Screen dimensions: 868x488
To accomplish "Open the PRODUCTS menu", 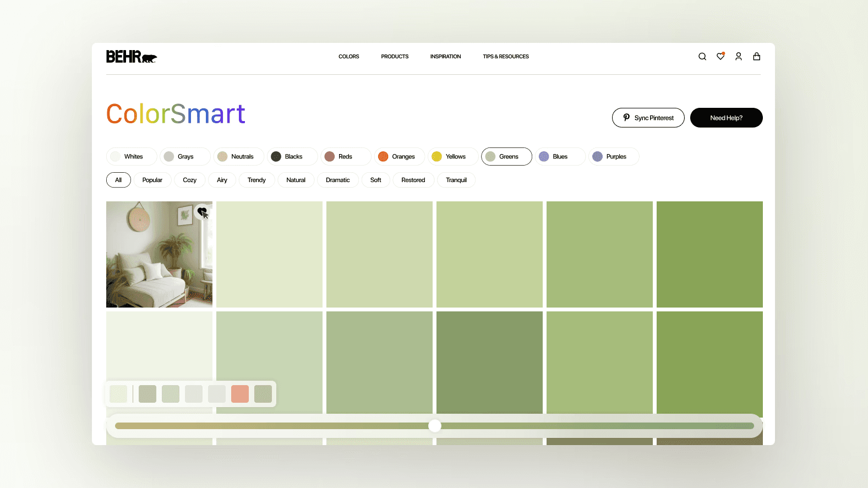I will pyautogui.click(x=395, y=57).
